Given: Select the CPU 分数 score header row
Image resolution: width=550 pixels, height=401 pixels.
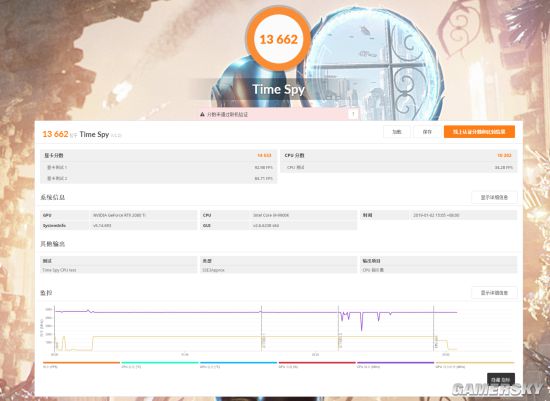Looking at the screenshot, I should [x=399, y=155].
